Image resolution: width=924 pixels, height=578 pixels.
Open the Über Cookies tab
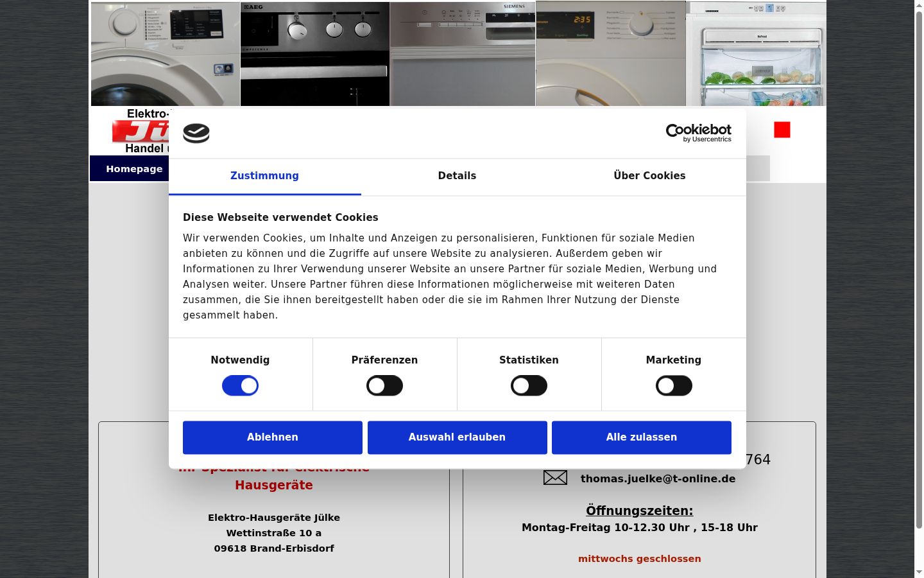click(x=649, y=176)
